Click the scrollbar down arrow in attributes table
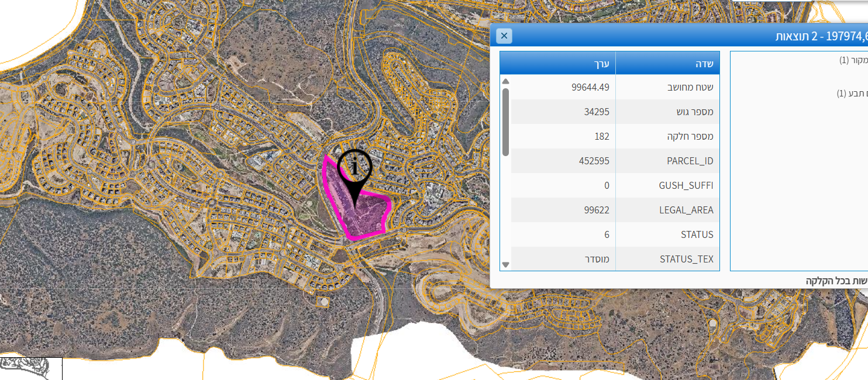This screenshot has height=380, width=868. (x=506, y=265)
